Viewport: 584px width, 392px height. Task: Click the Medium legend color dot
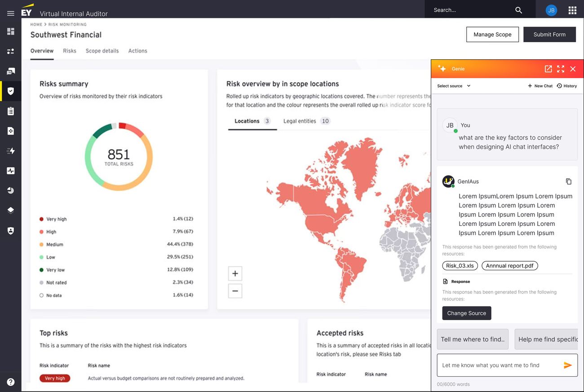click(x=41, y=245)
